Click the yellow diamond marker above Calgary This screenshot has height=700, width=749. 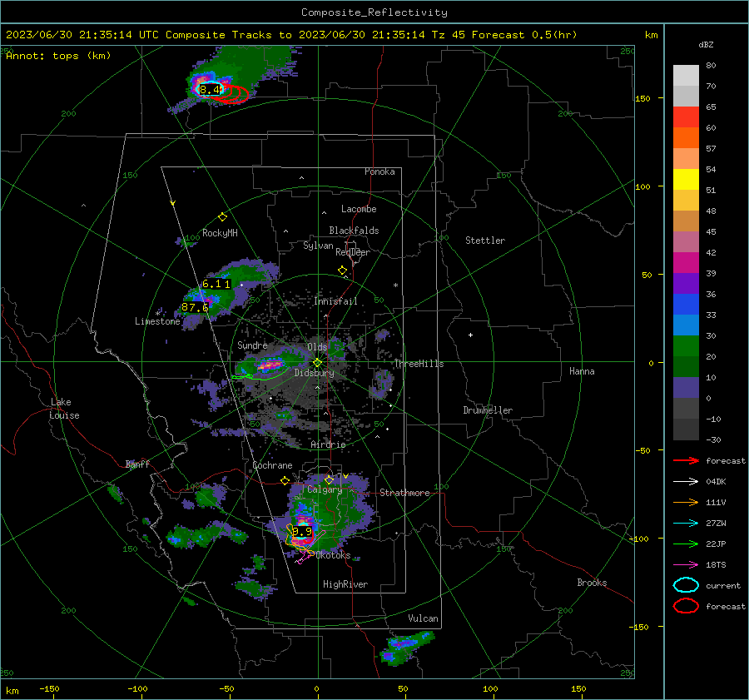329,479
